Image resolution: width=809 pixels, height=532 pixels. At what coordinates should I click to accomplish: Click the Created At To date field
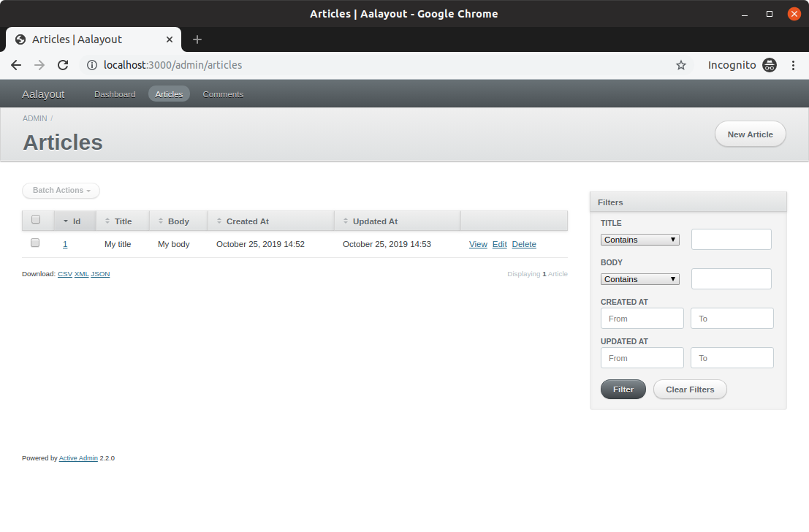tap(732, 319)
